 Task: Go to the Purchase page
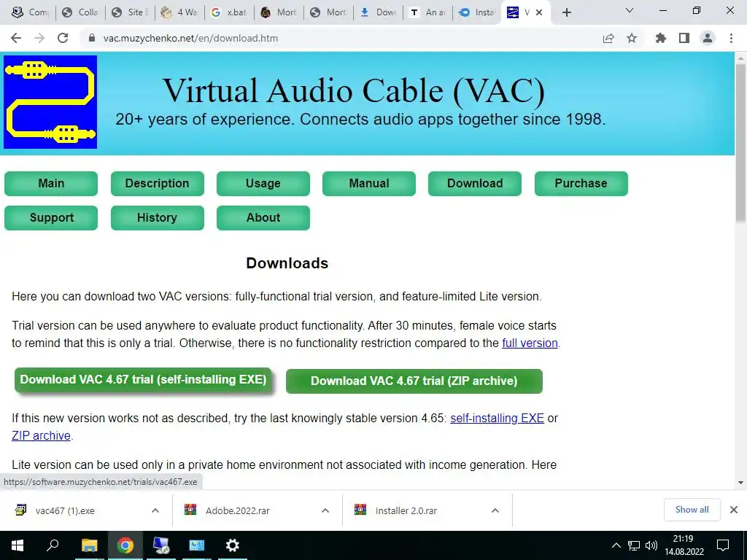(581, 183)
